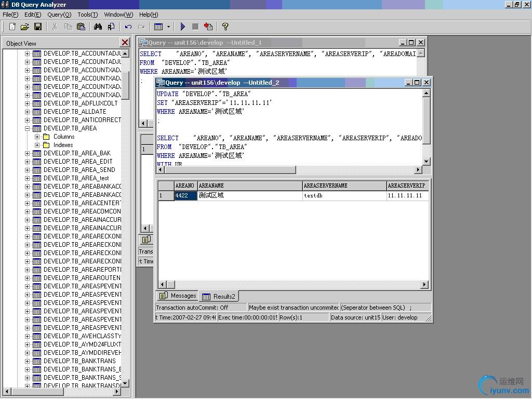The width and height of the screenshot is (532, 399).
Task: Switch to the Messages tab
Action: [x=178, y=296]
